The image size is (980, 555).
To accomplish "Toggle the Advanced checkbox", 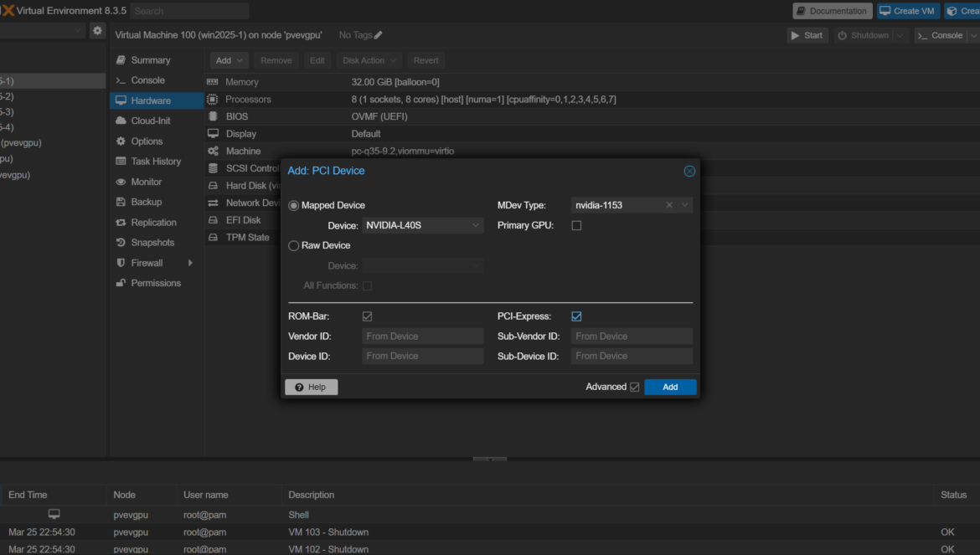I will coord(634,387).
